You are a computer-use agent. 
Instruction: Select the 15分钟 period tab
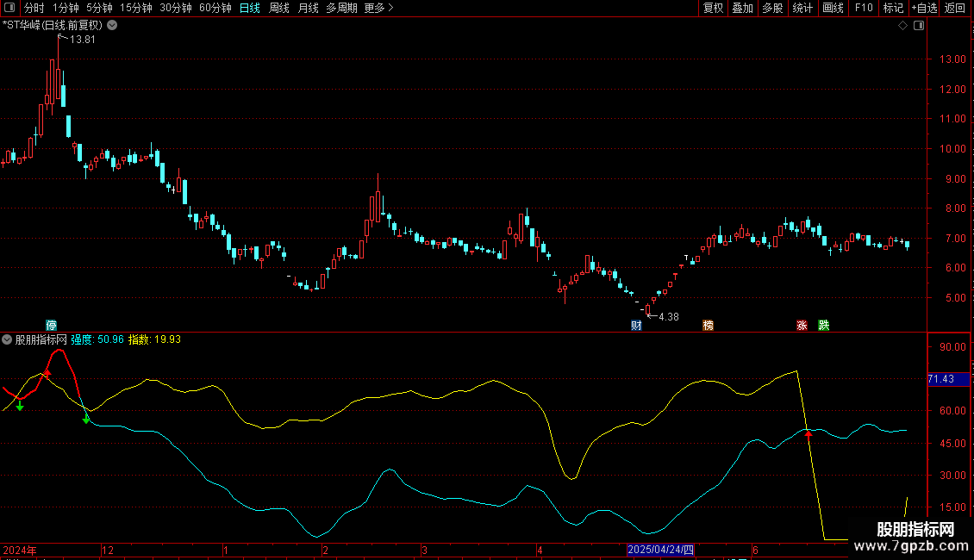coord(135,8)
